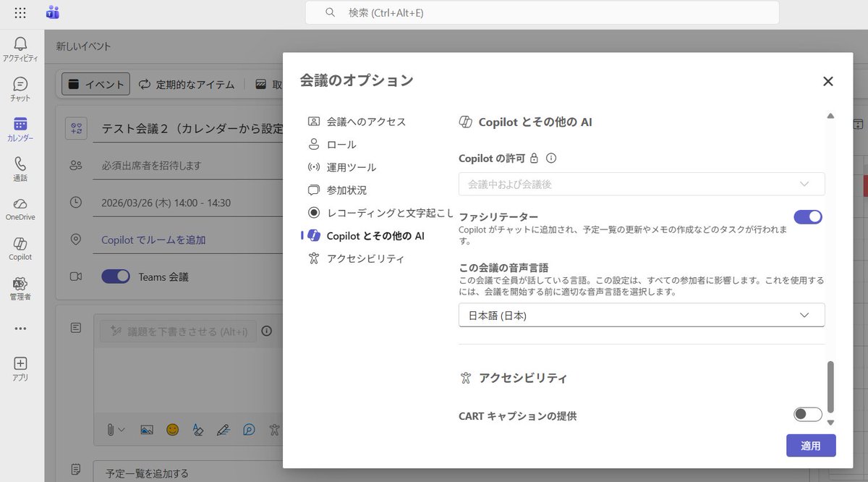Screen dimensions: 868x482
Task: Click the date clock icon beside 2026/03/26
Action: (x=76, y=203)
